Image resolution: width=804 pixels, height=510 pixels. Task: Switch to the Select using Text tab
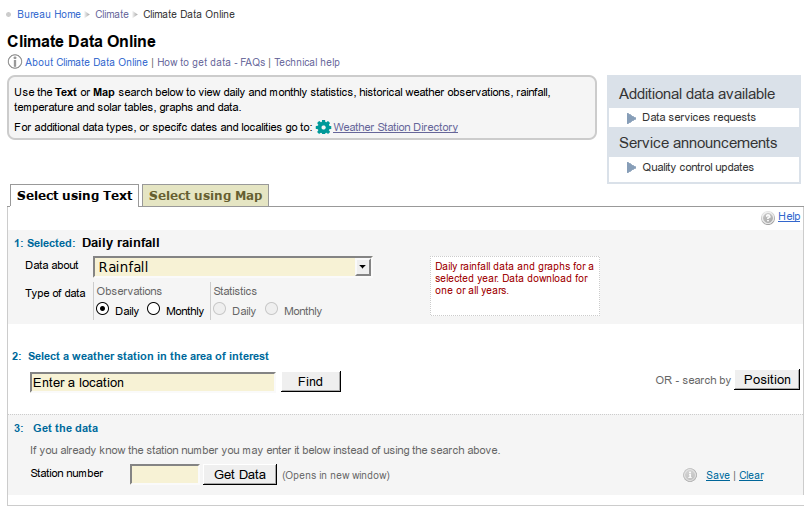coord(75,196)
